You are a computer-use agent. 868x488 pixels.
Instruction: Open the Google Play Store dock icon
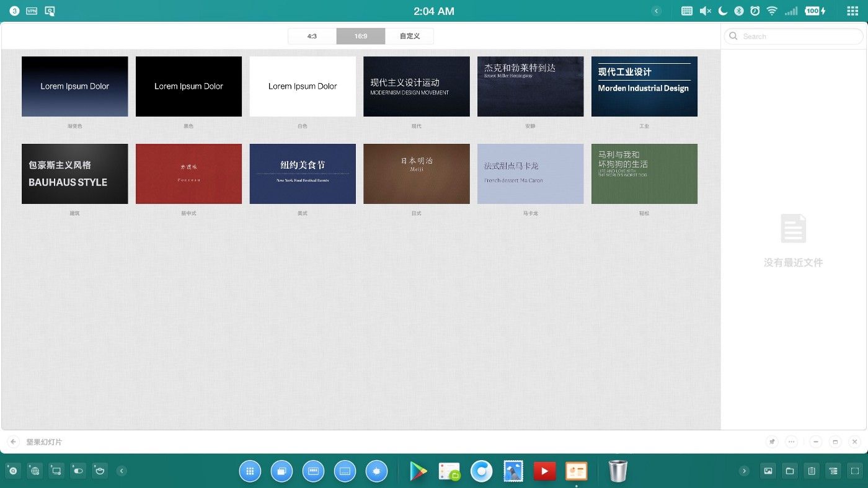(x=418, y=471)
